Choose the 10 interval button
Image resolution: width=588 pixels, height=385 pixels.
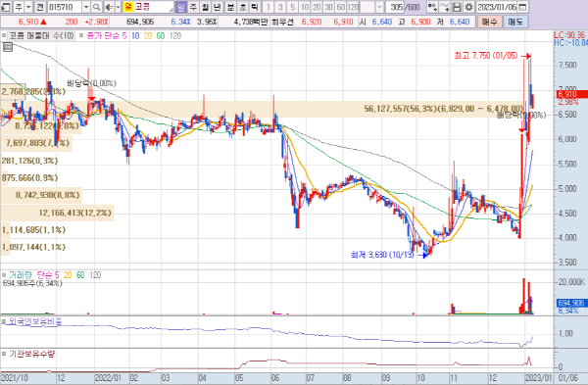click(305, 7)
